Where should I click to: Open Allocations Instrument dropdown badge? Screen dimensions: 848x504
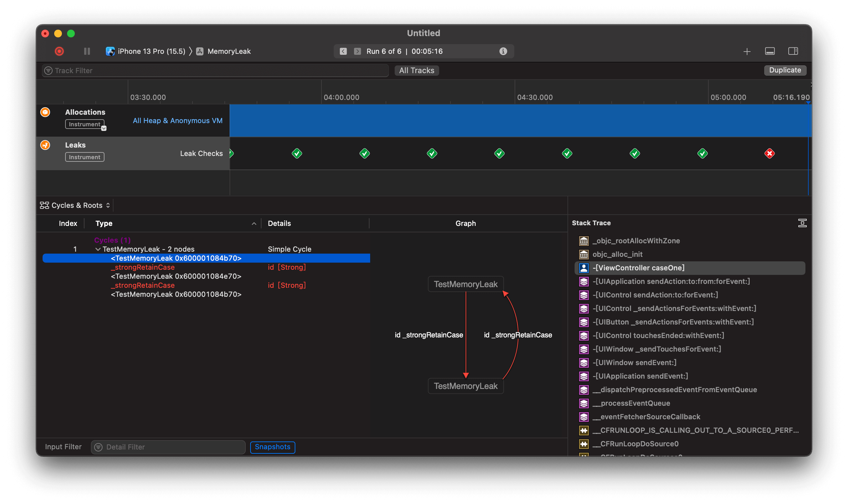tap(104, 128)
